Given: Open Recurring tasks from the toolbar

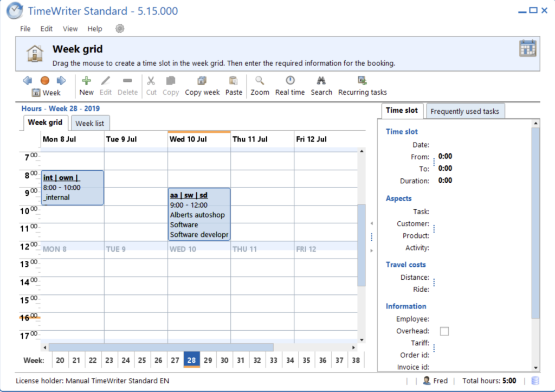Looking at the screenshot, I should (x=362, y=81).
